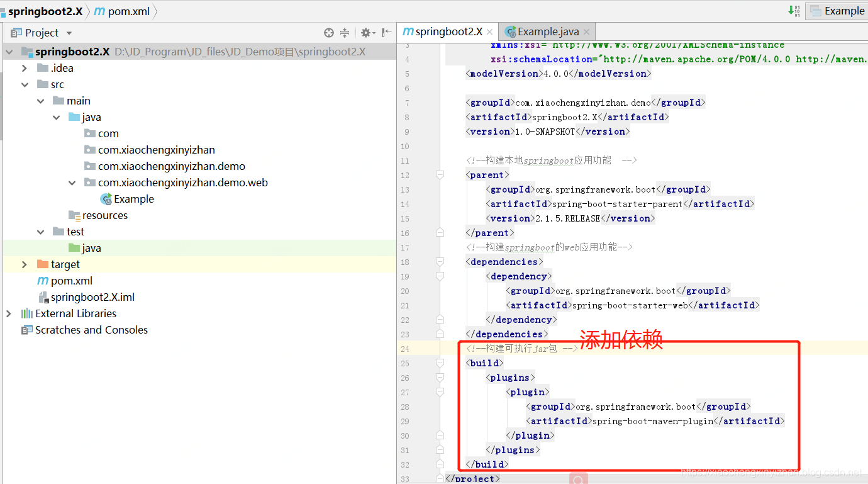Select the main folder in tree
The height and width of the screenshot is (484, 868).
coord(79,101)
